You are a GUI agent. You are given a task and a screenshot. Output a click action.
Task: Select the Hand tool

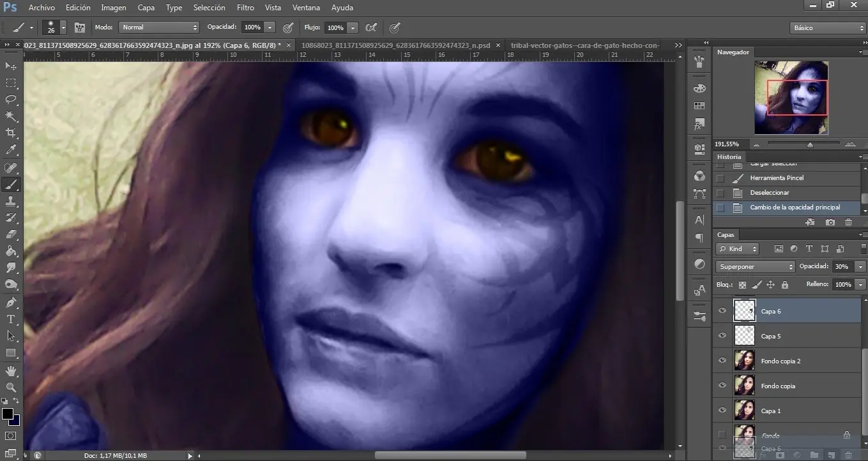pos(11,370)
